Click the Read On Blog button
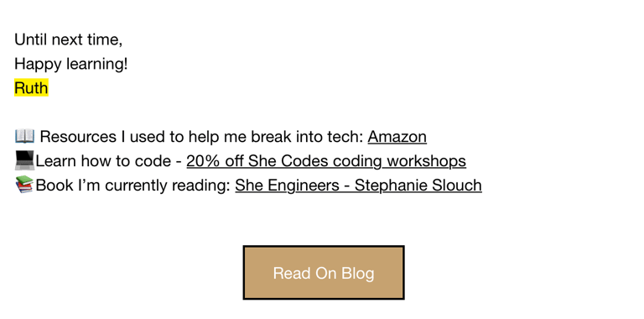Screen dimensions: 644x319 (324, 273)
